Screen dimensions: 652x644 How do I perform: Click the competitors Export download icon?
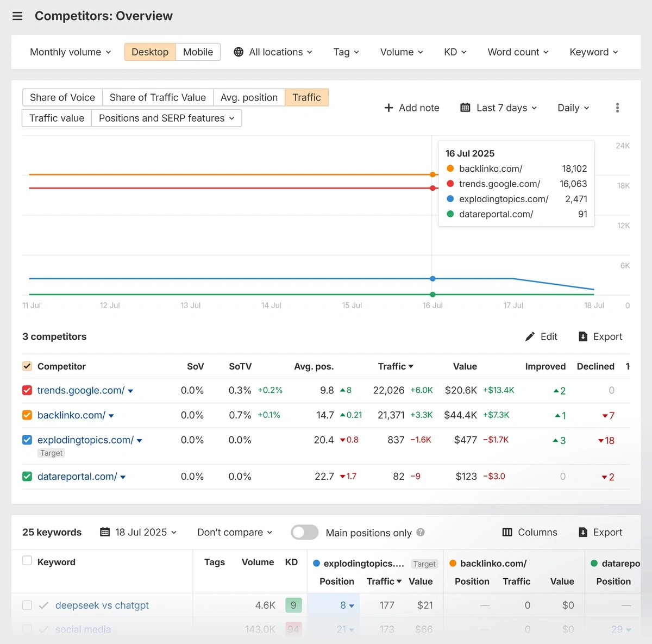pyautogui.click(x=583, y=337)
